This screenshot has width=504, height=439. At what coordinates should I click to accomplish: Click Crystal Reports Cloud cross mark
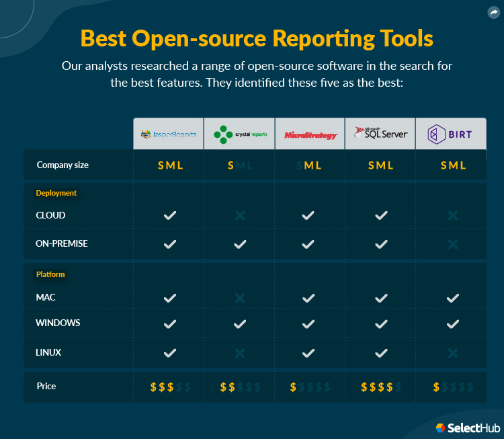[240, 215]
